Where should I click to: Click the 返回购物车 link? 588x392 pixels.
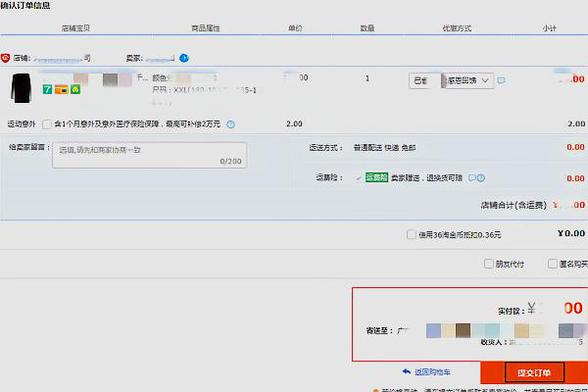tap(432, 372)
